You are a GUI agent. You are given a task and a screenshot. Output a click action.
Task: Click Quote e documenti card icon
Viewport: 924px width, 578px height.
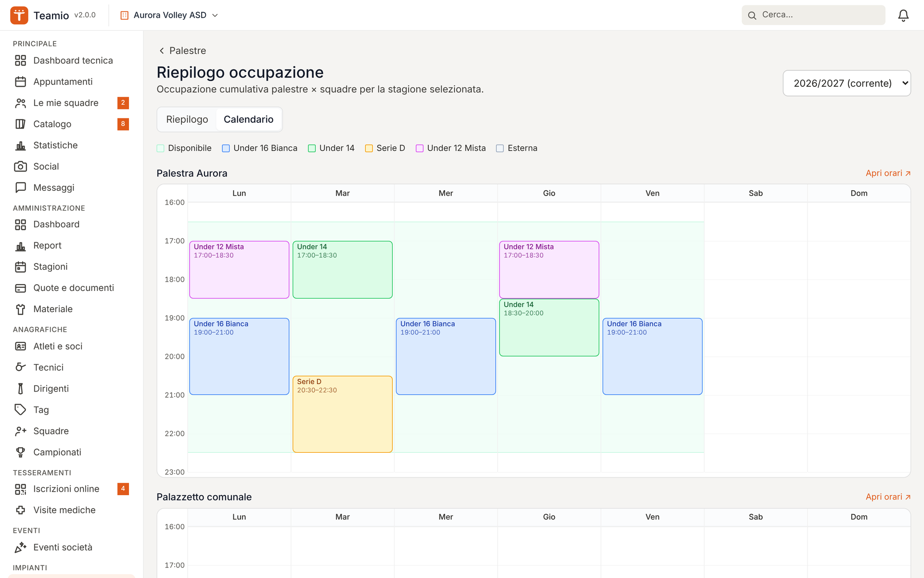[20, 288]
